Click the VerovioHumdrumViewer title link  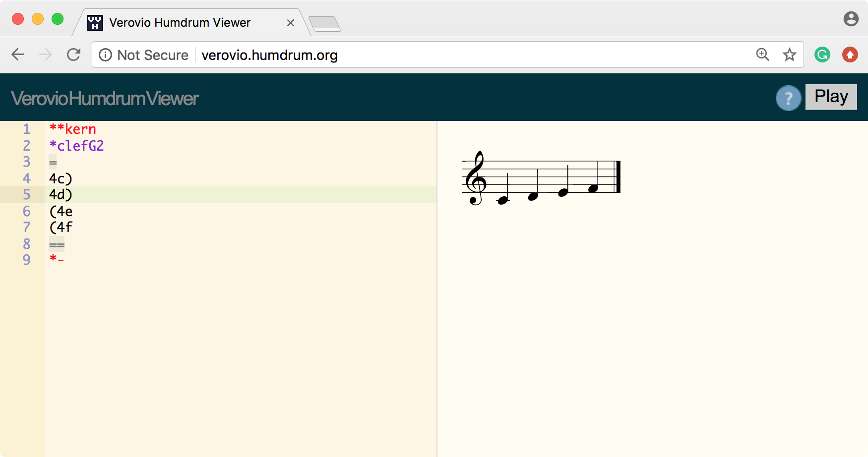point(104,98)
